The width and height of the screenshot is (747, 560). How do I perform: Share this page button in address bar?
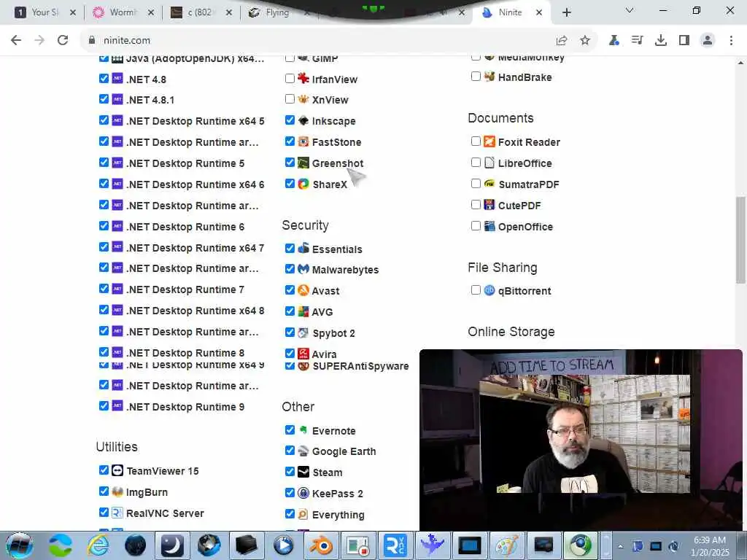(x=562, y=41)
